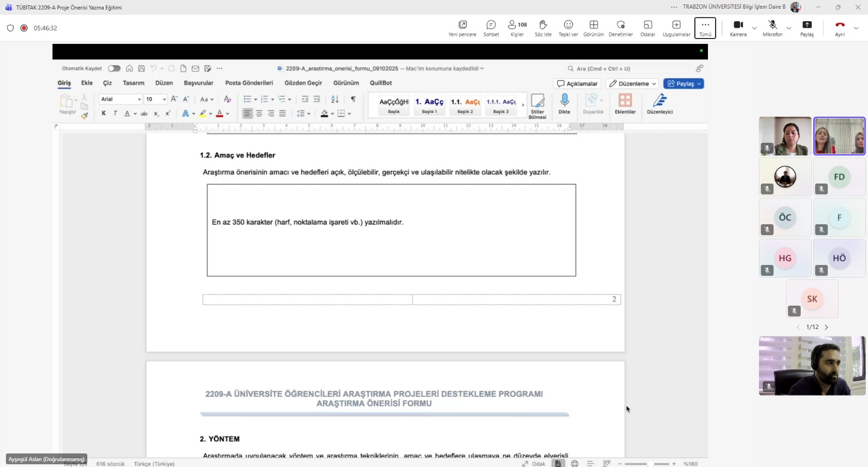Click the Açıklamalar comments button
Screen dimensions: 868x467
pyautogui.click(x=577, y=84)
